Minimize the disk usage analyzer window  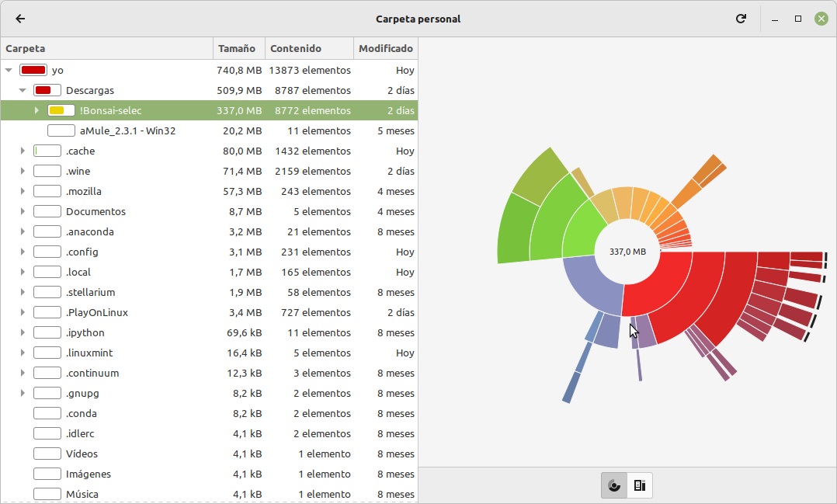coord(774,19)
